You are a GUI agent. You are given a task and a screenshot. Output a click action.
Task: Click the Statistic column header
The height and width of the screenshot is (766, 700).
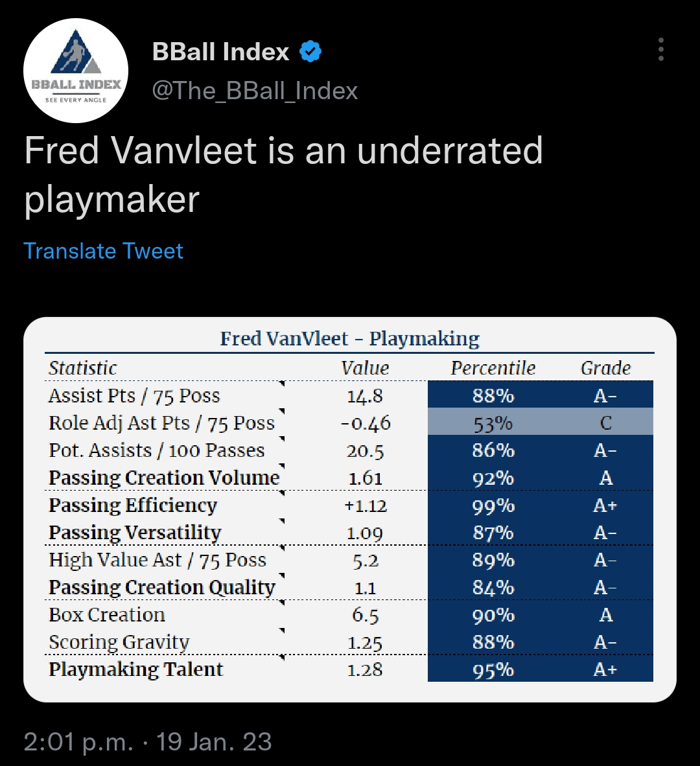coord(83,368)
